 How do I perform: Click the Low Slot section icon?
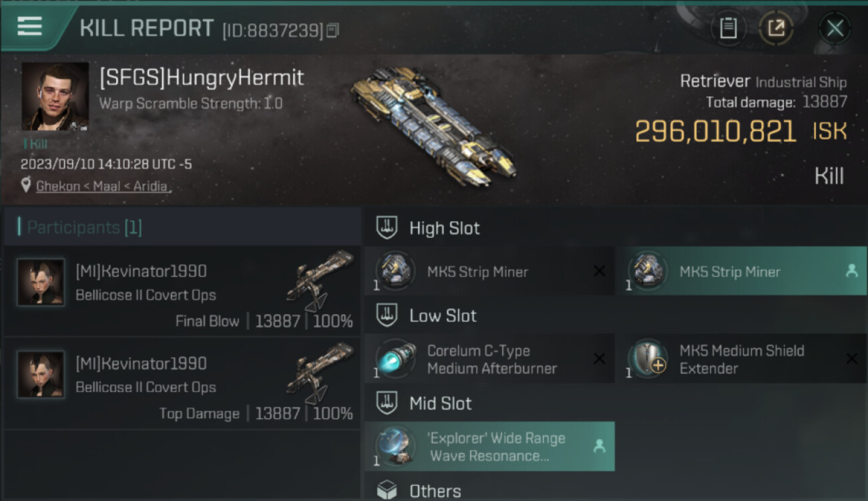pyautogui.click(x=387, y=315)
